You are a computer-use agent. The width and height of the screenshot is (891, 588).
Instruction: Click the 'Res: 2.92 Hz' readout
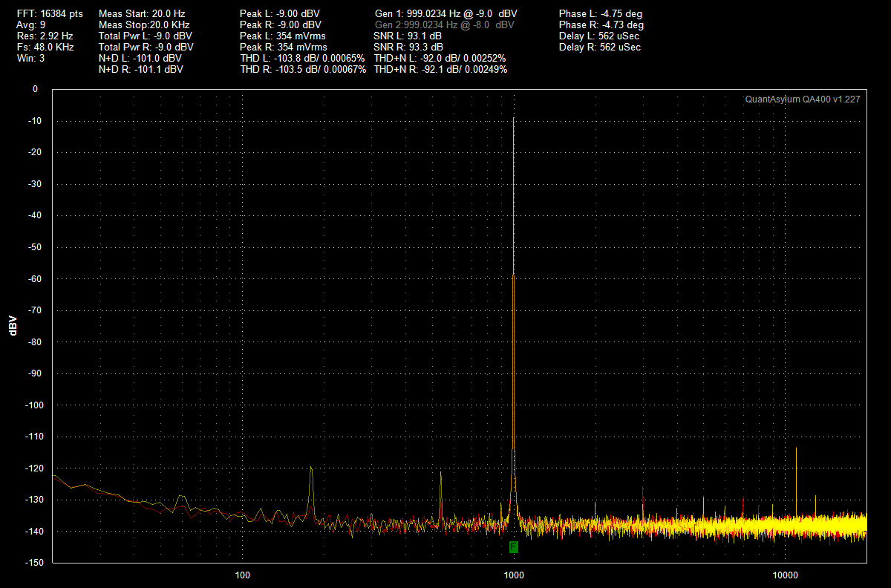pos(45,36)
